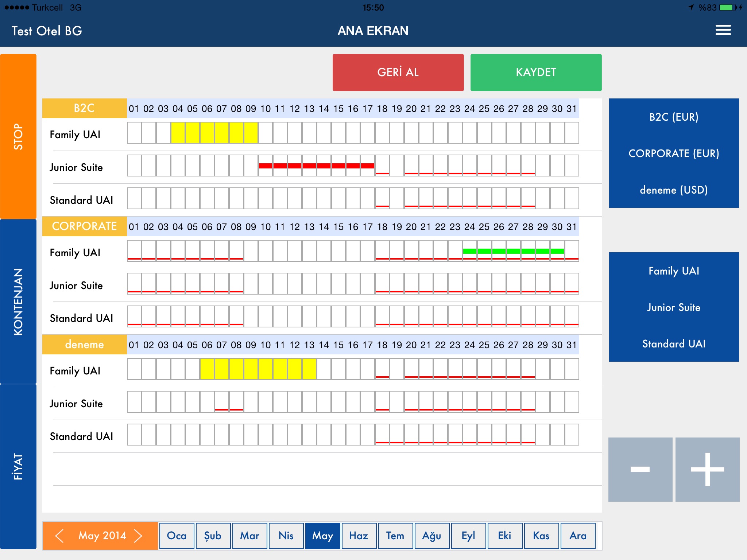Toggle day 30 green cell for CORPORATE Family UAI
Viewport: 747px width, 560px height.
557,251
